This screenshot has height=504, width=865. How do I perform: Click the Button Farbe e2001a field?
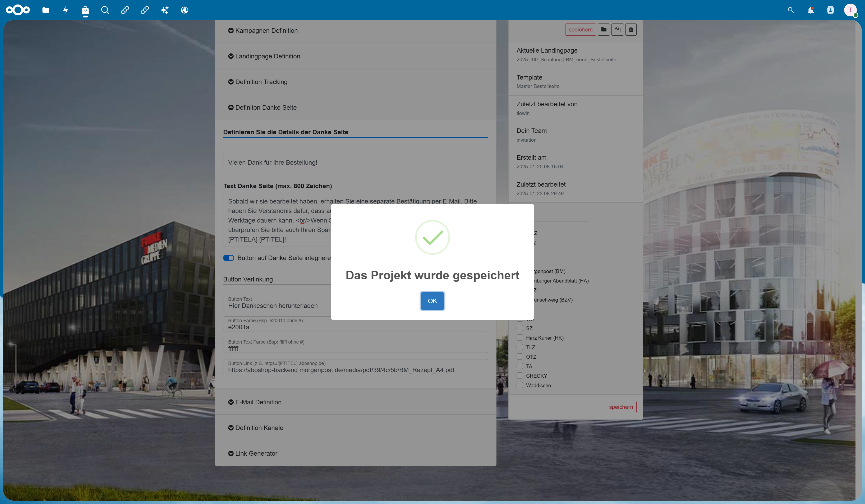[355, 324]
